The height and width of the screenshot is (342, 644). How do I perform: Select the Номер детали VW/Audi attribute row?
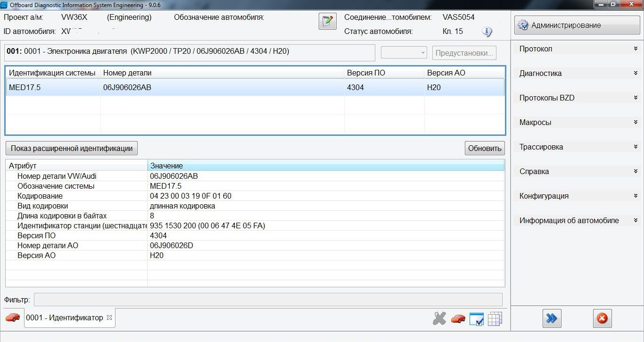pyautogui.click(x=255, y=176)
